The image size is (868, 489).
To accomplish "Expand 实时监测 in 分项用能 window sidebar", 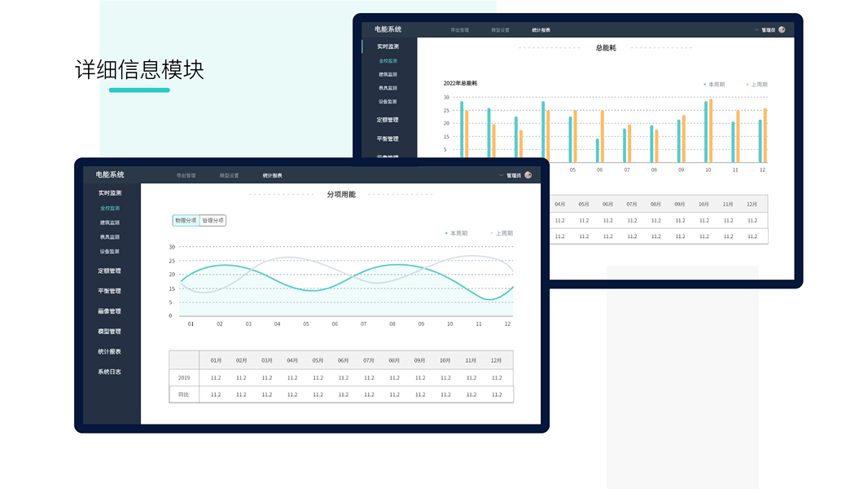I will tap(110, 192).
